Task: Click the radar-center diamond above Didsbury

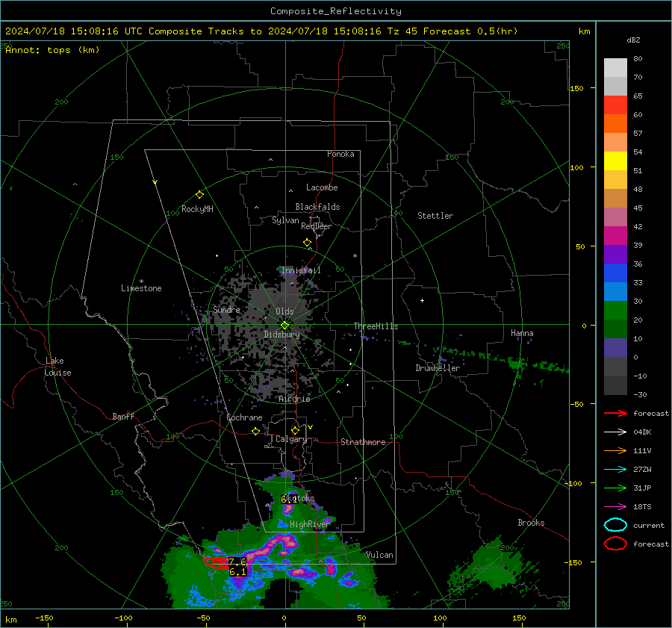Action: 284,326
